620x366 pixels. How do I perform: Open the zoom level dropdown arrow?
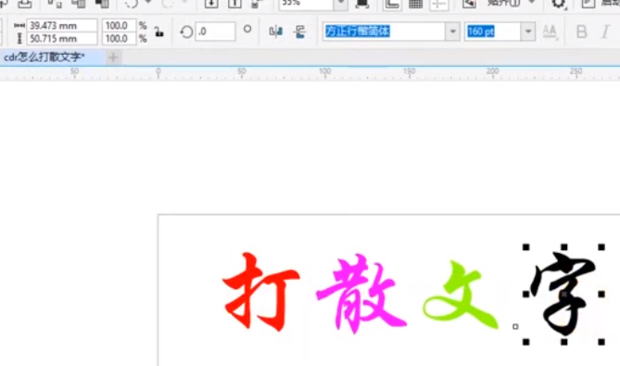(x=341, y=3)
